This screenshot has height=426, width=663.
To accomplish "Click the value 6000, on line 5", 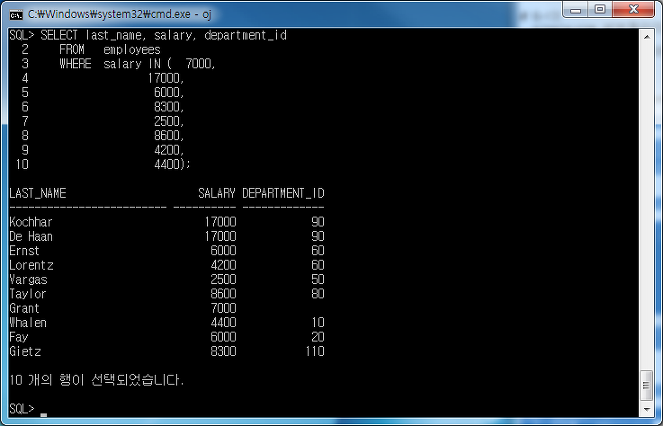I will point(169,93).
